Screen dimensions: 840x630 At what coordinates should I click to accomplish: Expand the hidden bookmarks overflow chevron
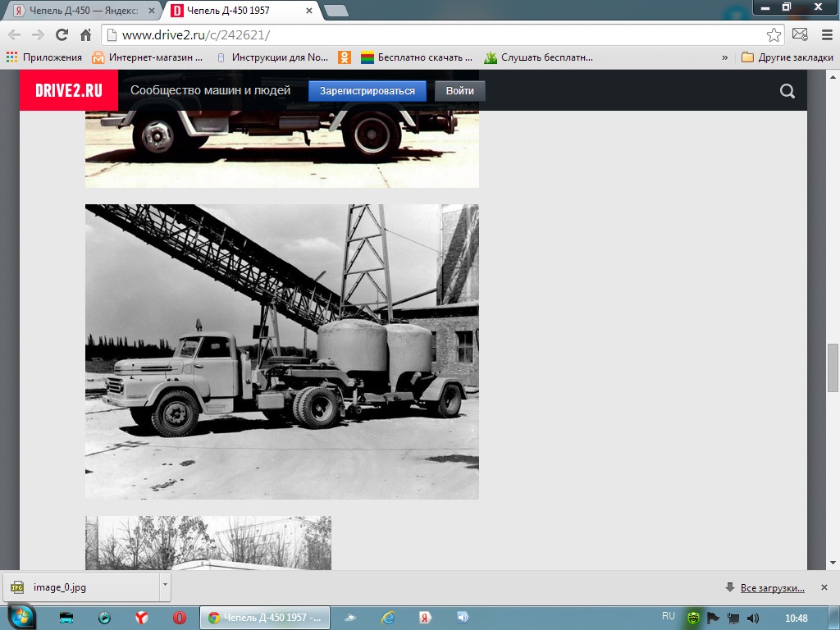tap(725, 57)
